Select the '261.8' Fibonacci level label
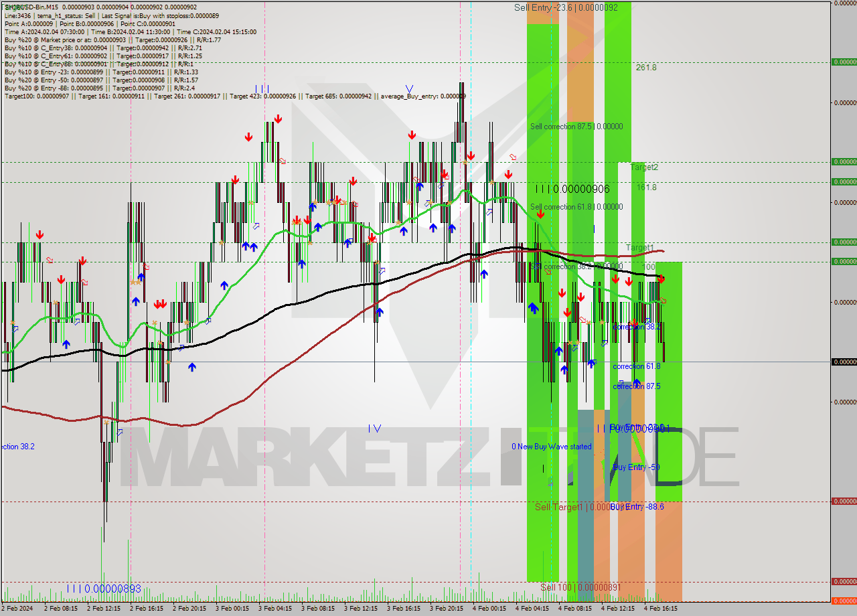The width and height of the screenshot is (857, 616). pyautogui.click(x=646, y=68)
